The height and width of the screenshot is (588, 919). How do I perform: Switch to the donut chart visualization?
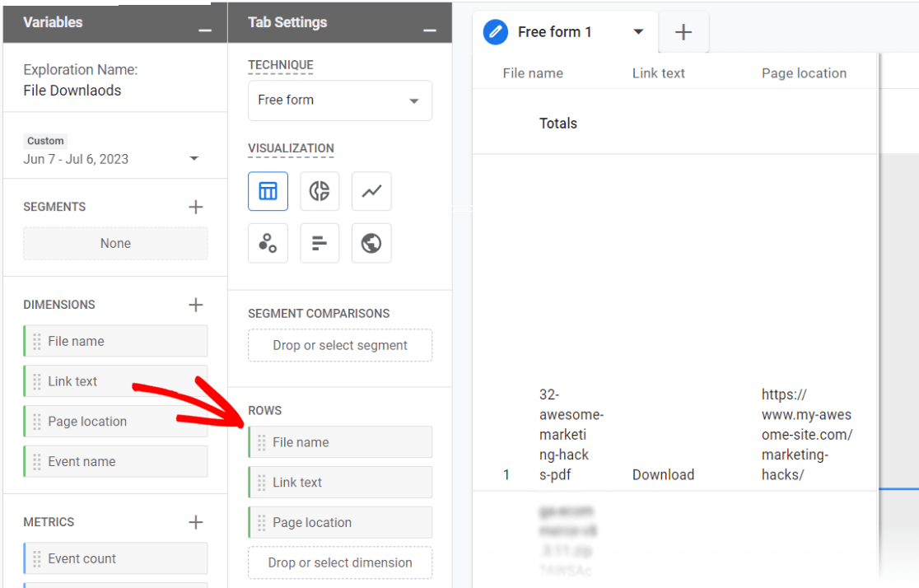pyautogui.click(x=320, y=190)
